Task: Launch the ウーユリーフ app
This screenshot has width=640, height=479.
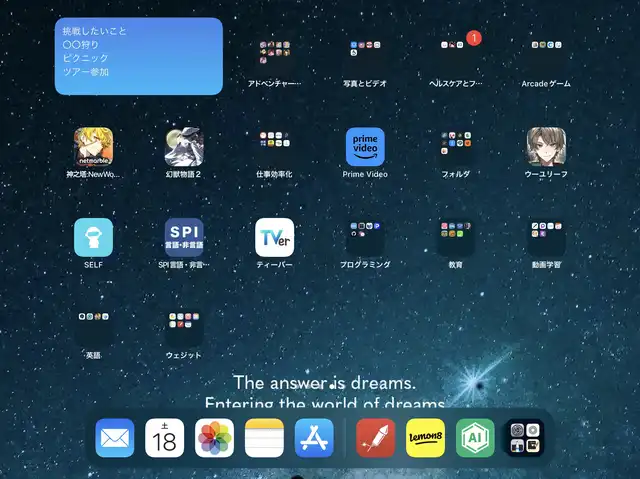Action: 546,147
